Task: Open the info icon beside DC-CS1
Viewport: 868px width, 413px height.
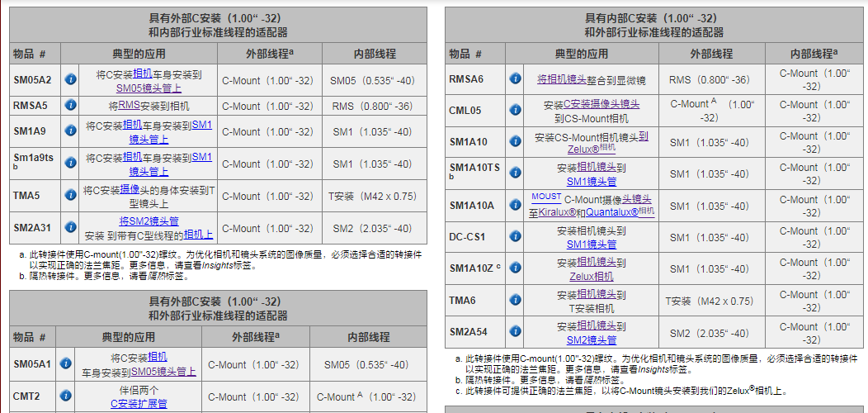Action: click(515, 237)
